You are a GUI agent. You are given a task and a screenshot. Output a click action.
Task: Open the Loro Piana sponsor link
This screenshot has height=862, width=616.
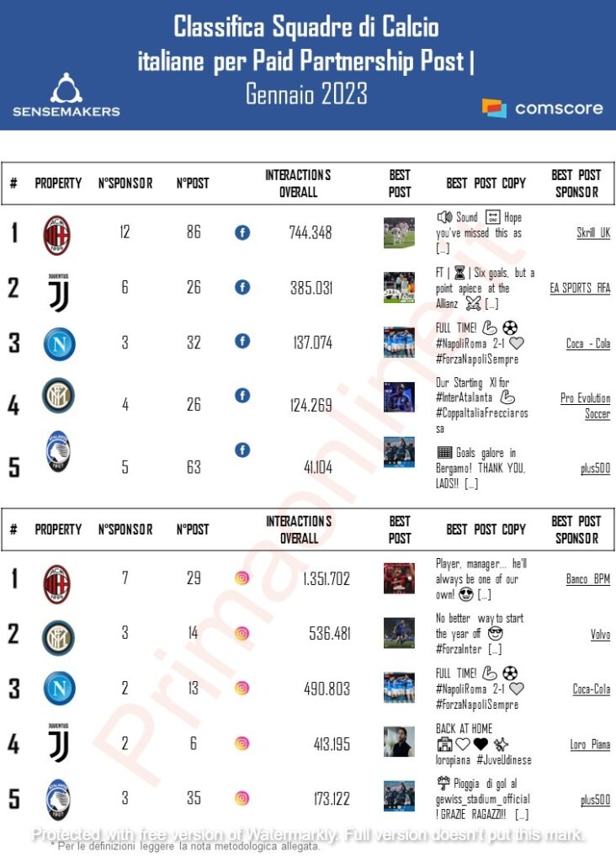click(590, 744)
